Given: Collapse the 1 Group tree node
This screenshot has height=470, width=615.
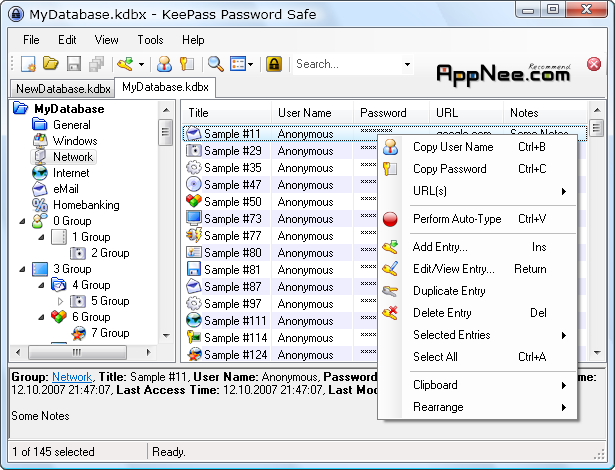Looking at the screenshot, I should click(42, 238).
